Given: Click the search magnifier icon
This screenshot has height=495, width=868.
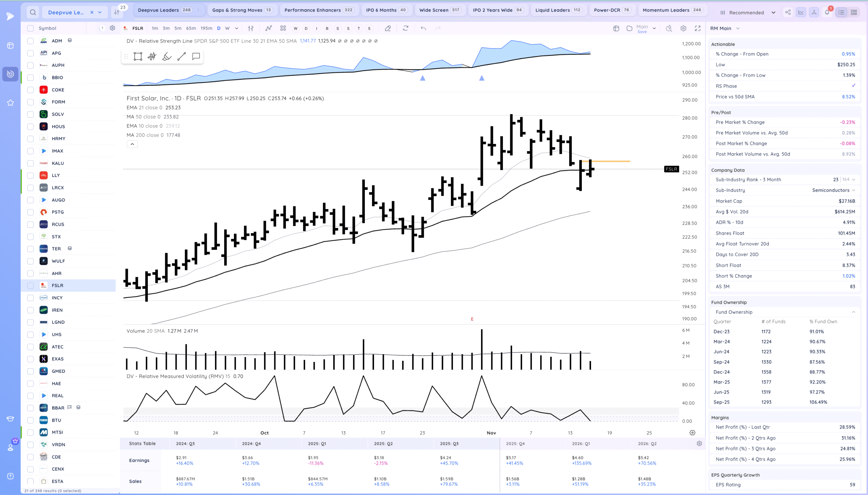Looking at the screenshot, I should click(33, 13).
